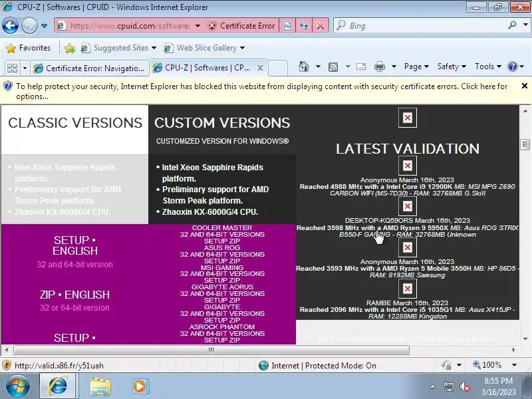Click the horizontal scrollbar right arrow
Screen dimensions: 532x399
click(x=513, y=350)
